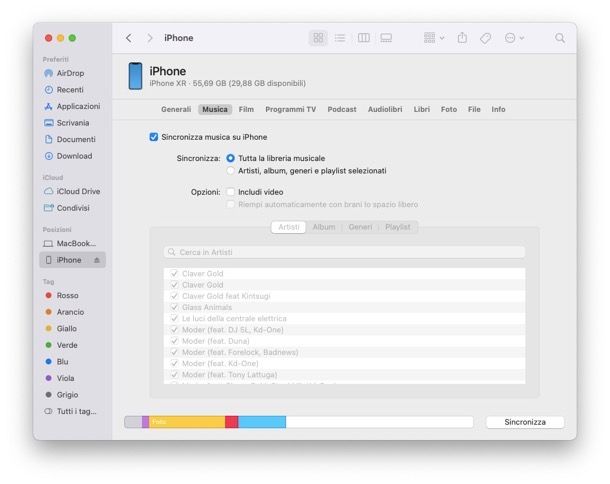The height and width of the screenshot is (484, 610).
Task: Open the Musica tab
Action: [x=215, y=109]
